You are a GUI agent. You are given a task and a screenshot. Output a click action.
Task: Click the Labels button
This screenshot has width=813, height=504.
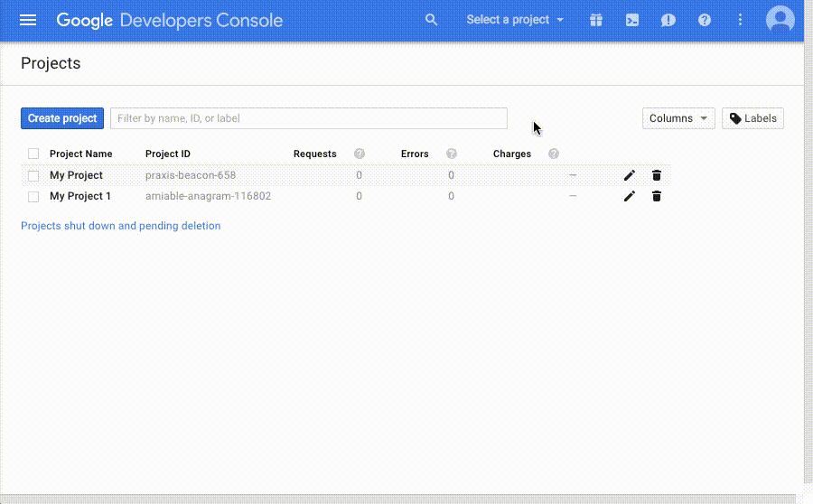tap(752, 118)
